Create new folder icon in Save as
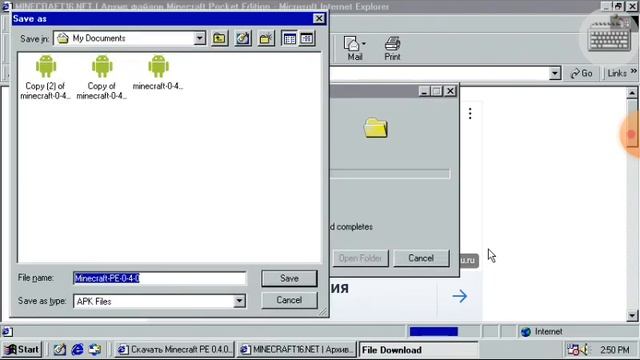The height and width of the screenshot is (360, 640). 266,39
